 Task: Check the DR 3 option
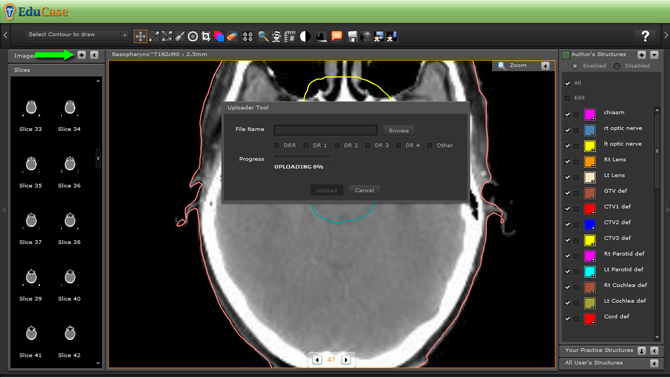click(x=367, y=145)
